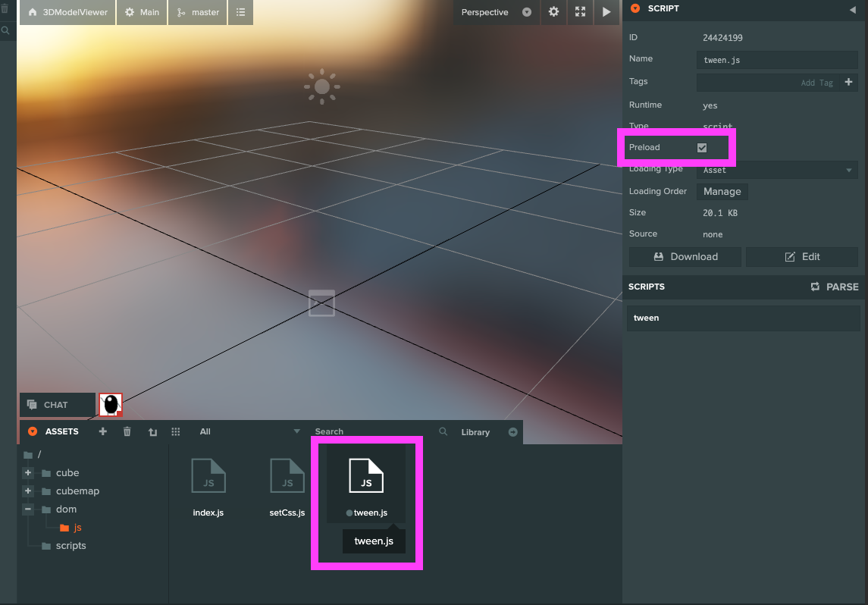Select the setCss.js asset
The width and height of the screenshot is (868, 605).
(287, 487)
